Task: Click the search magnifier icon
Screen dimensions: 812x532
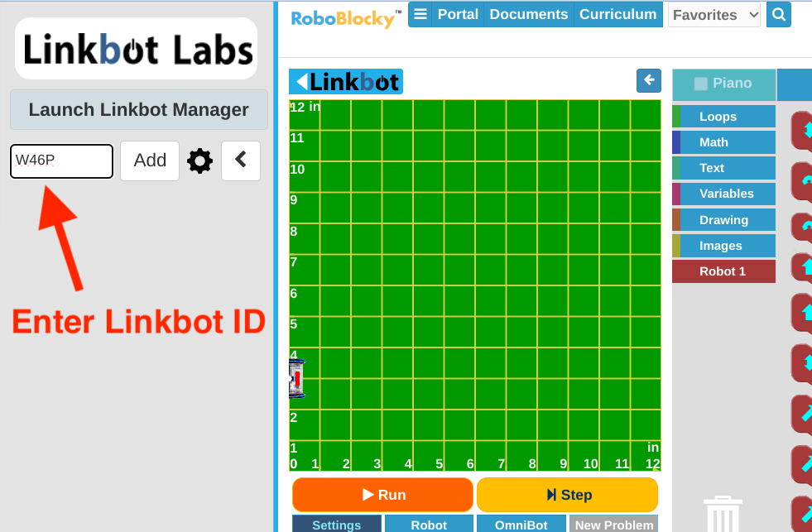Action: 778,15
